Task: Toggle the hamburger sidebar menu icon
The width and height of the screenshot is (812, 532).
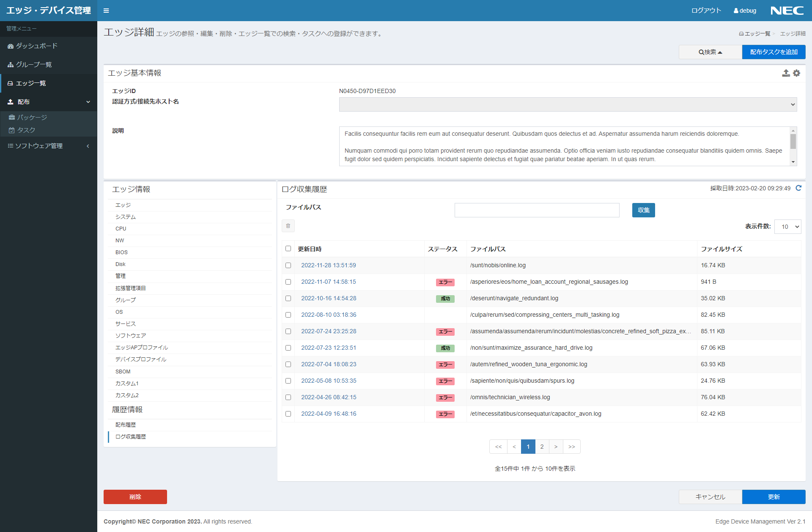Action: 106,11
